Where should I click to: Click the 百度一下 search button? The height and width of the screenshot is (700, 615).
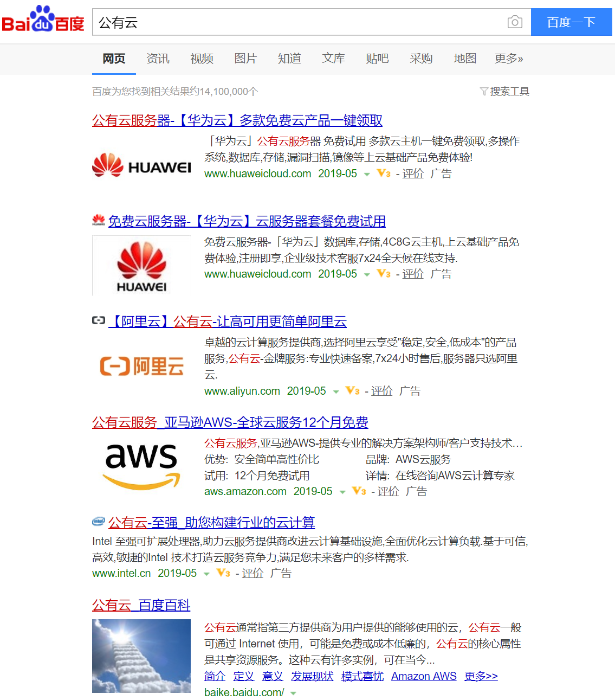pos(571,22)
